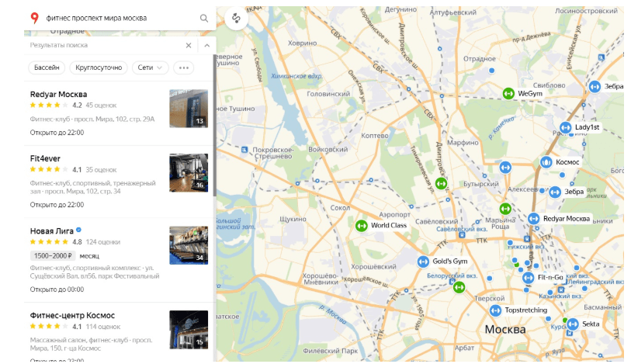Select the WeGym green map marker
This screenshot has width=631, height=364.
tap(508, 94)
